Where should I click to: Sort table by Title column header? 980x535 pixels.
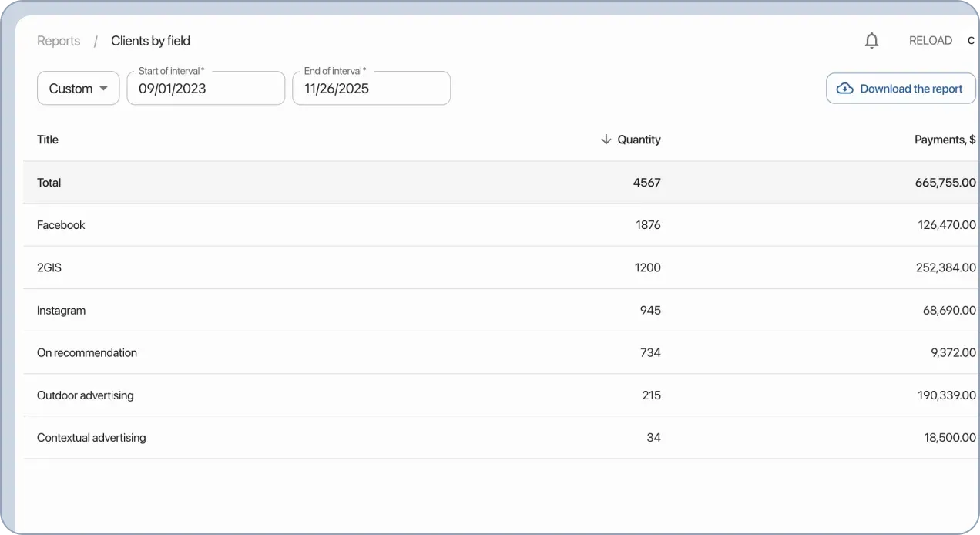(x=48, y=140)
